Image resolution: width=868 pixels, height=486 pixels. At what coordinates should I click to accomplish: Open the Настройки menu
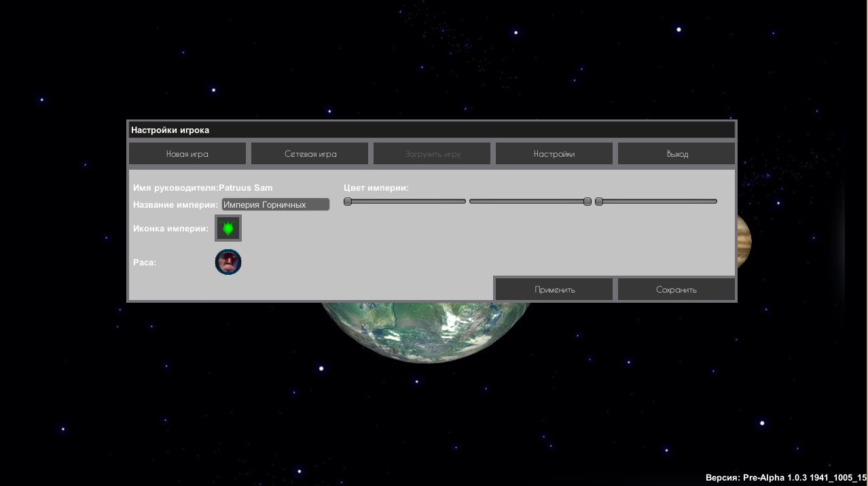pyautogui.click(x=554, y=154)
